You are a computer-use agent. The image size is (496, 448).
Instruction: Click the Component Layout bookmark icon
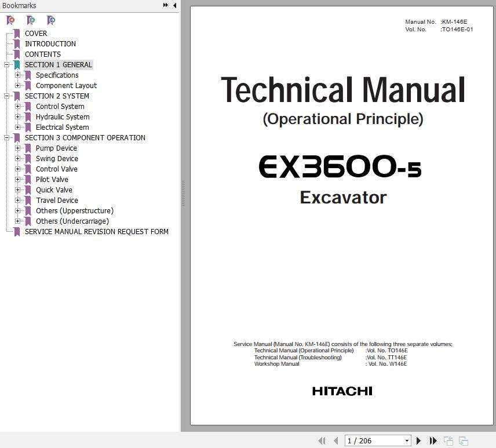tap(28, 86)
